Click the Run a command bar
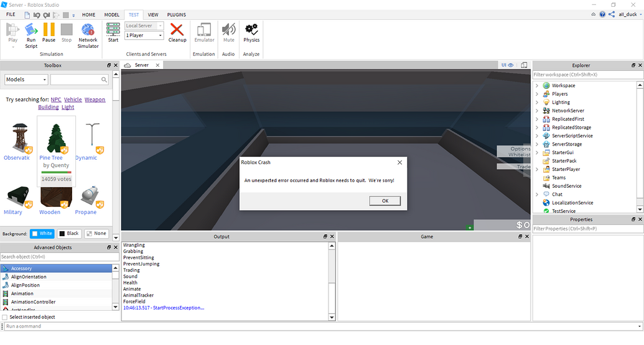Screen dimensions: 644x345 coord(322,326)
